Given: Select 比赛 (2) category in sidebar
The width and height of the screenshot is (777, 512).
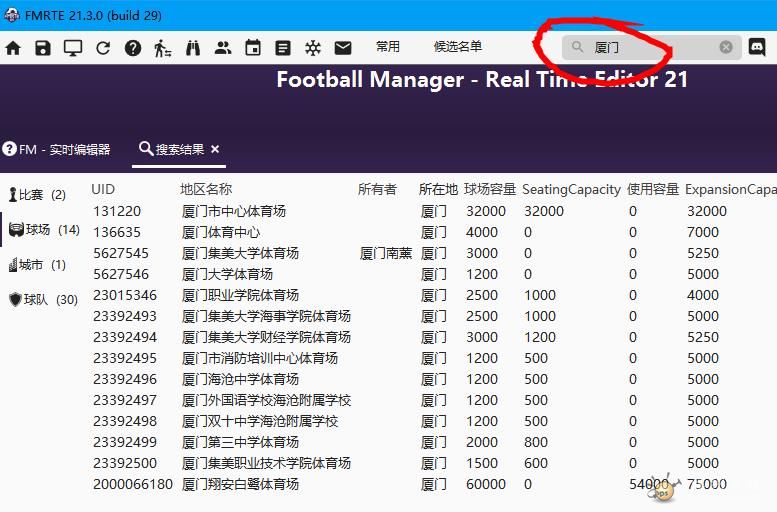Looking at the screenshot, I should pos(38,195).
